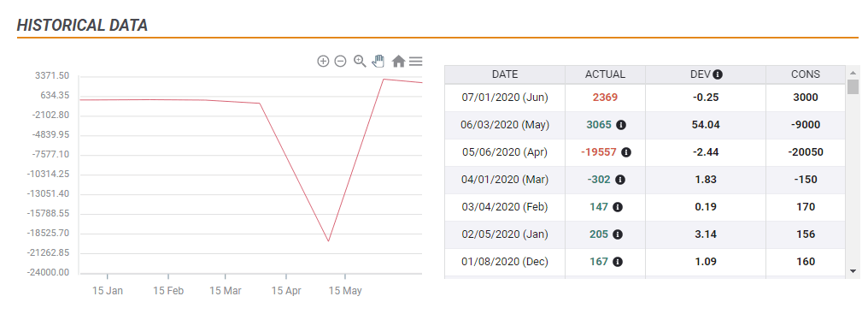Click the actual value 3065
This screenshot has width=868, height=320.
[x=599, y=125]
